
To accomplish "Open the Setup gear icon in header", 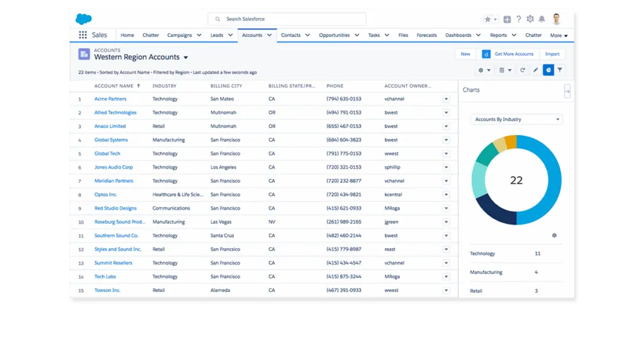I will (x=530, y=19).
